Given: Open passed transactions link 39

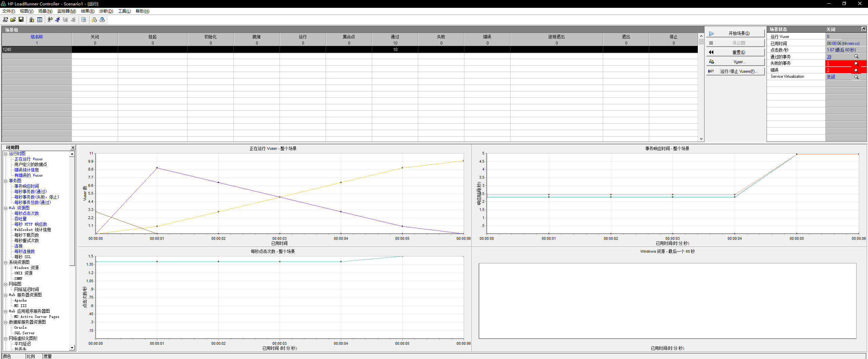Looking at the screenshot, I should pyautogui.click(x=829, y=57).
